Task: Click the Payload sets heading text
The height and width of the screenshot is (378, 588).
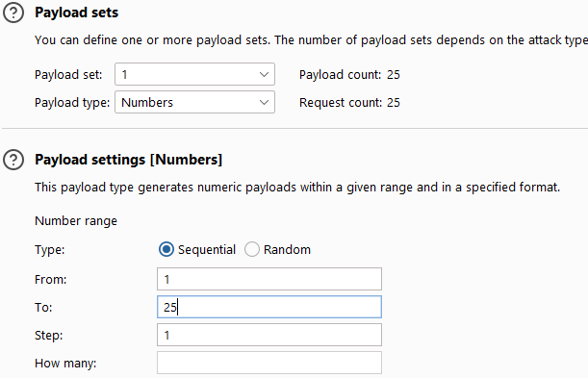Action: (x=76, y=13)
